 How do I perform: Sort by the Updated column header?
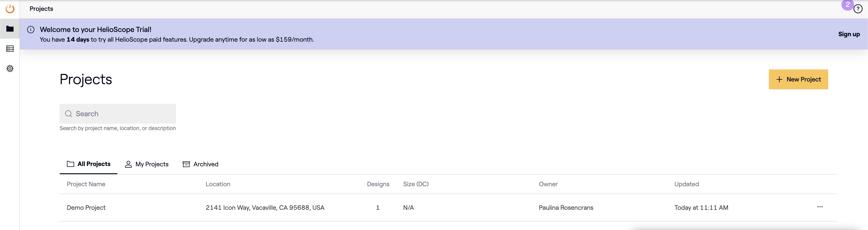pyautogui.click(x=686, y=184)
